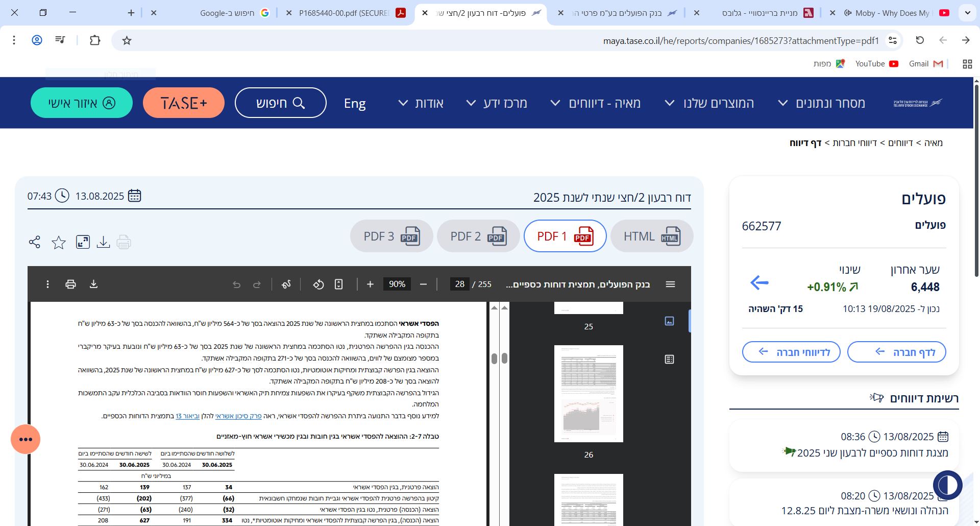Open the Chrome media controls
Image resolution: width=980 pixels, height=526 pixels.
[60, 40]
